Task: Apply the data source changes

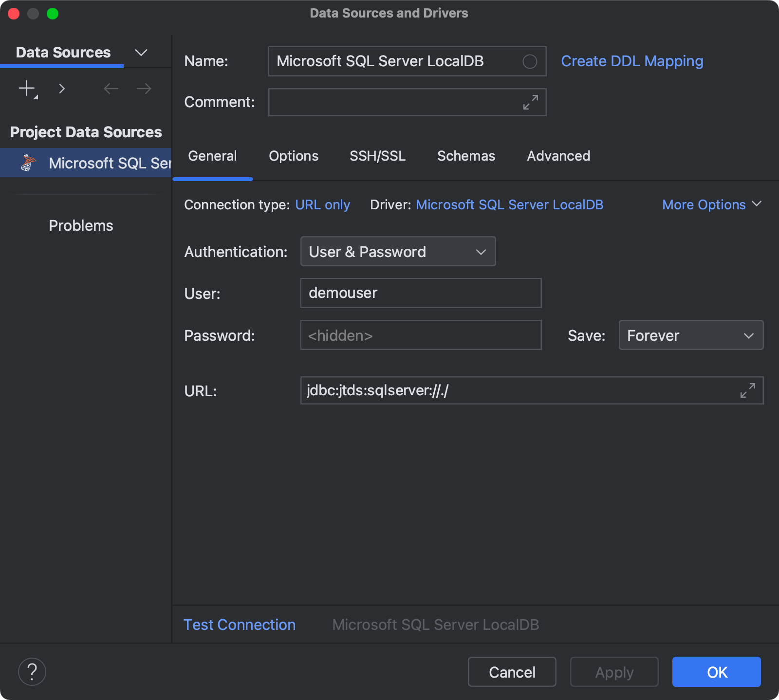Action: [614, 672]
